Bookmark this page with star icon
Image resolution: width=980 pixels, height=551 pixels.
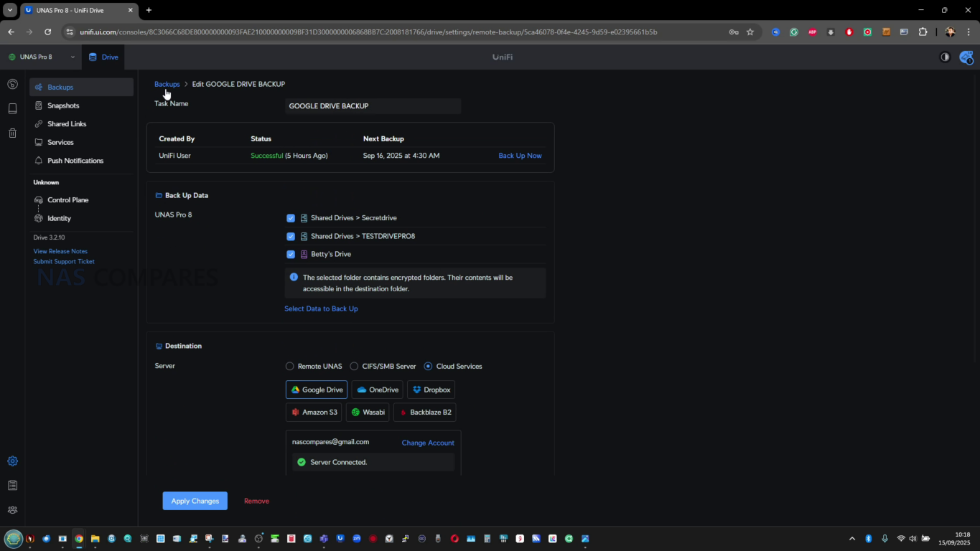(750, 32)
